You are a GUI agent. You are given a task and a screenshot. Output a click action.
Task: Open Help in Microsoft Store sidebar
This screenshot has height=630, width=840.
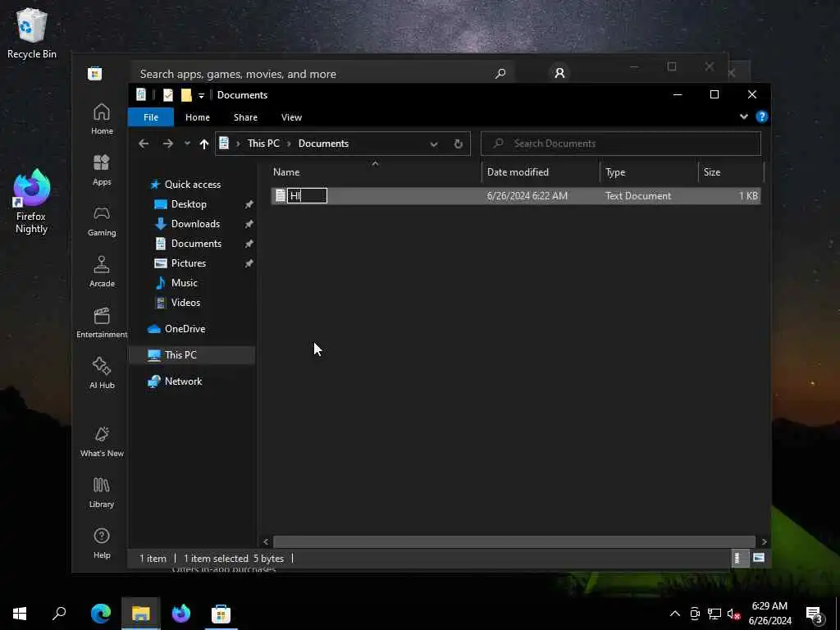point(102,544)
